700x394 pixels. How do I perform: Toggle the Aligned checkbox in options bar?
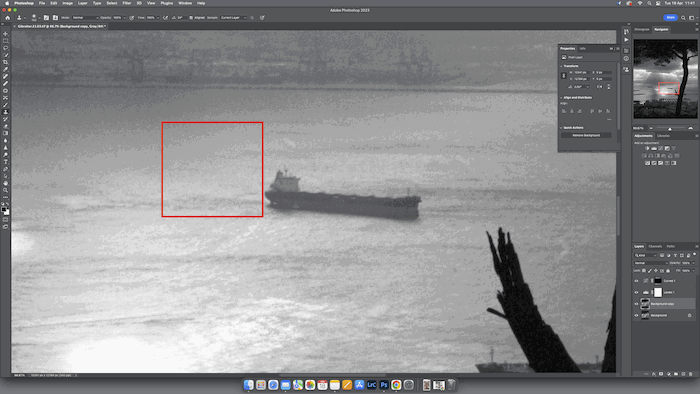tap(191, 18)
